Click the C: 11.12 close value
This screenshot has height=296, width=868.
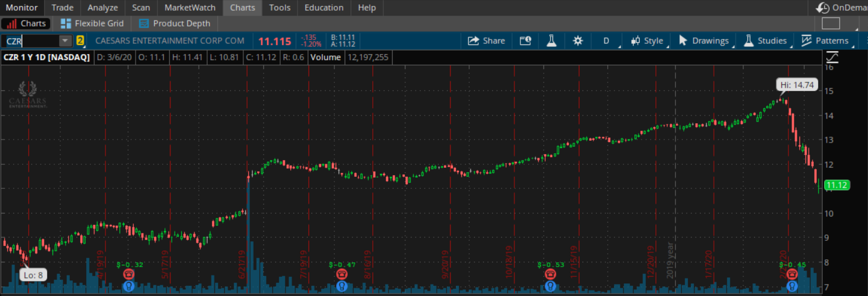pyautogui.click(x=261, y=57)
